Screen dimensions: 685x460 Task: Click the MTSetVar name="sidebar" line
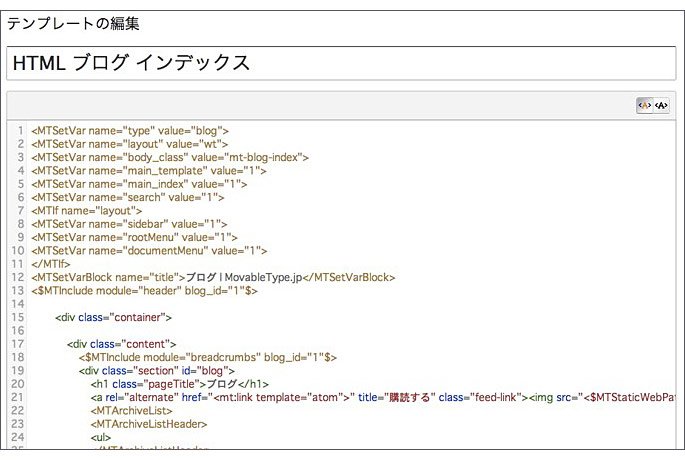click(129, 224)
